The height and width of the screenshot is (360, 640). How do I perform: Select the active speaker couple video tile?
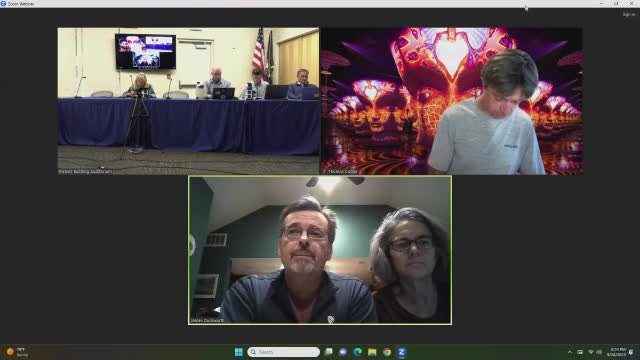[320, 250]
